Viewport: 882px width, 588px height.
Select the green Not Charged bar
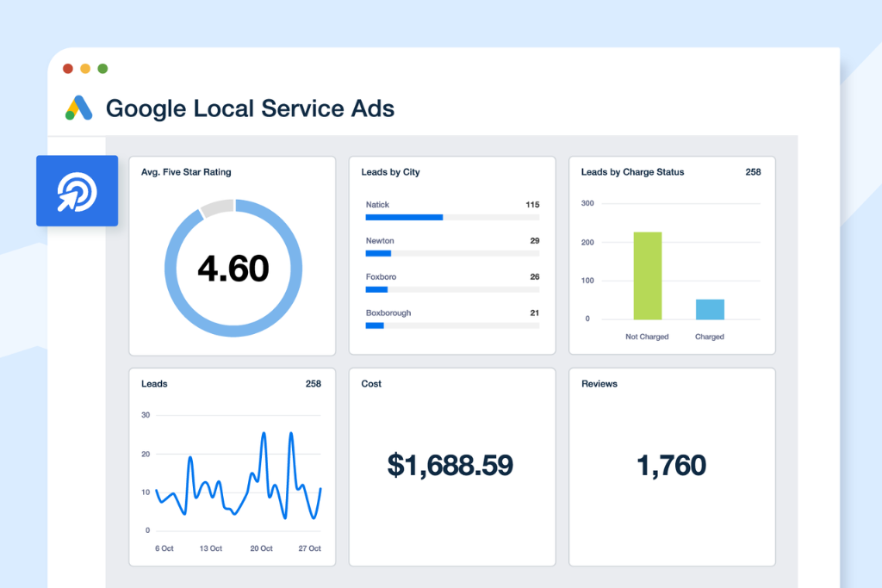[646, 274]
